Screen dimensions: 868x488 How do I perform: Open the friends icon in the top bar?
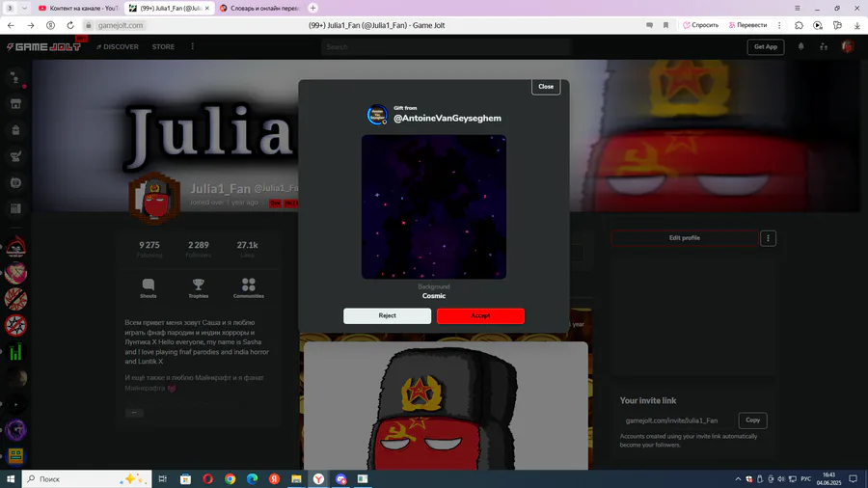pyautogui.click(x=824, y=47)
